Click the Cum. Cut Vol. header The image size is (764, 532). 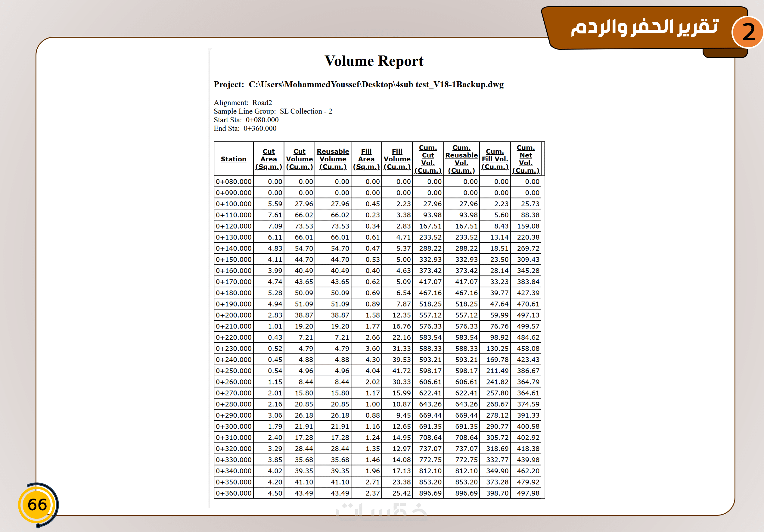(x=427, y=159)
